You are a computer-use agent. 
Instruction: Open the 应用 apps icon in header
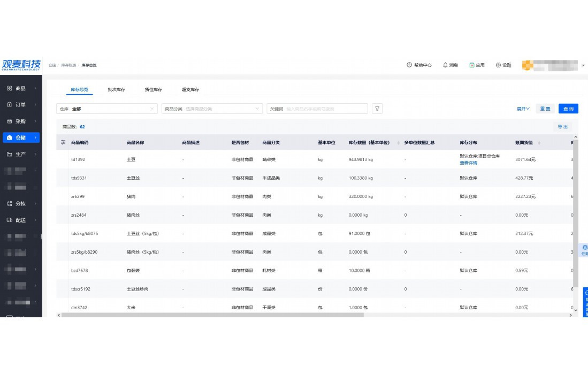click(x=472, y=65)
